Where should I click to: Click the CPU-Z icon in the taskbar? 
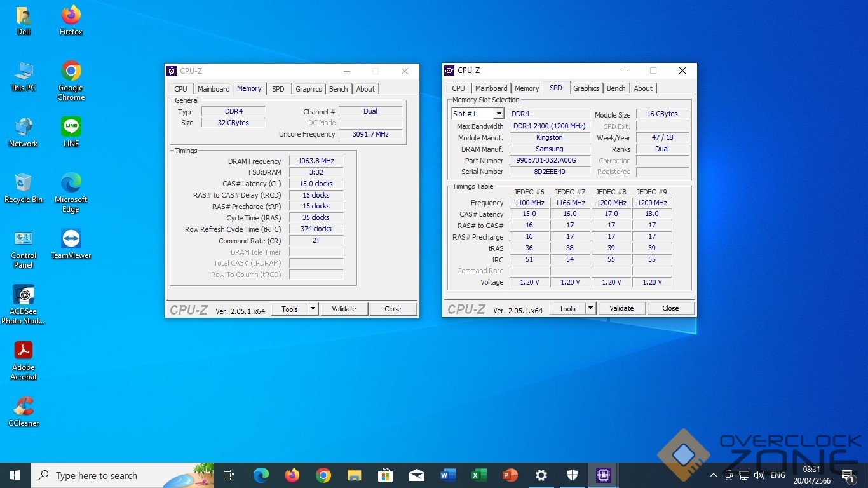click(x=602, y=475)
